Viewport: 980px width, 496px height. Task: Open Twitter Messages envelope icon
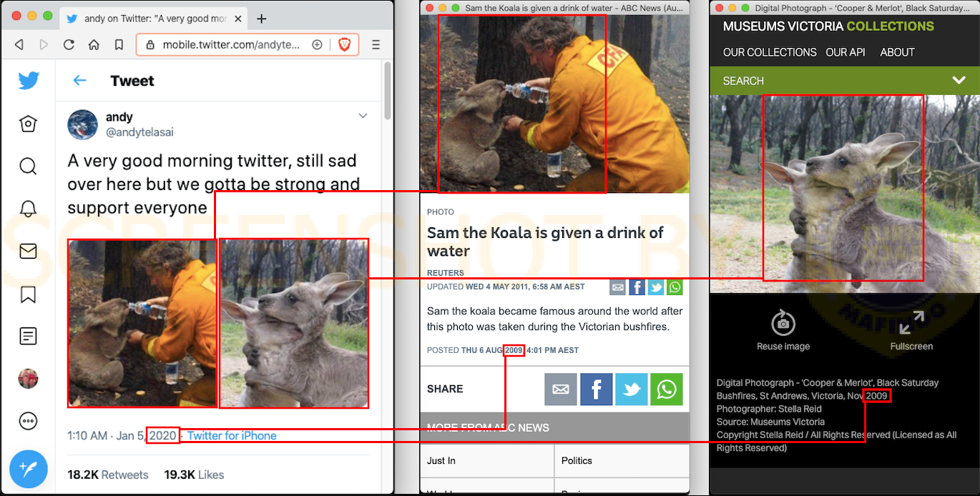pos(28,252)
